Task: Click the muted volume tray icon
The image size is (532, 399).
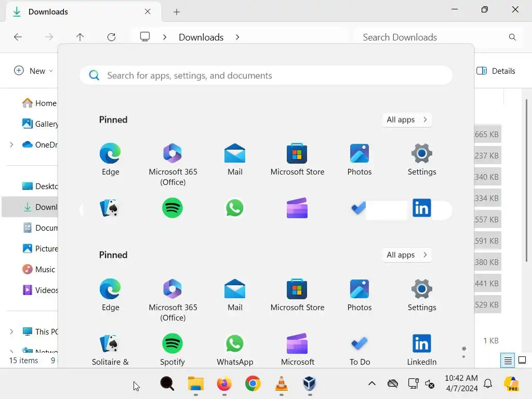Action: 430,384
